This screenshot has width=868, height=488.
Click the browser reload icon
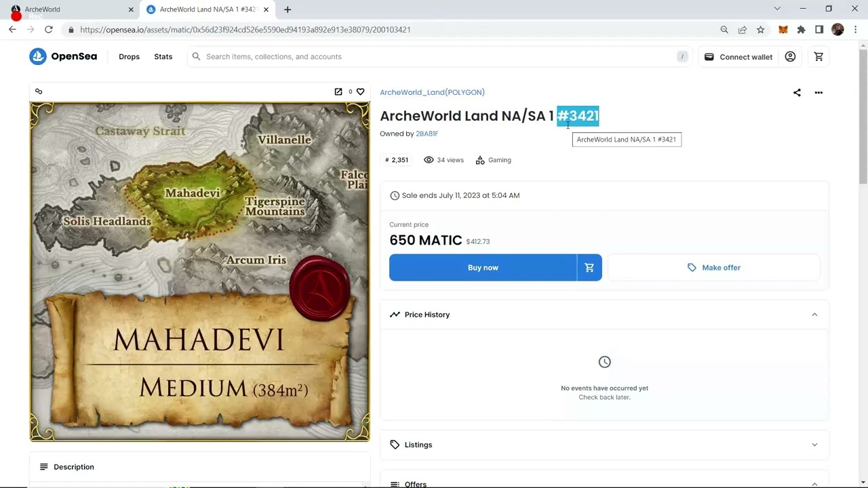tap(49, 30)
